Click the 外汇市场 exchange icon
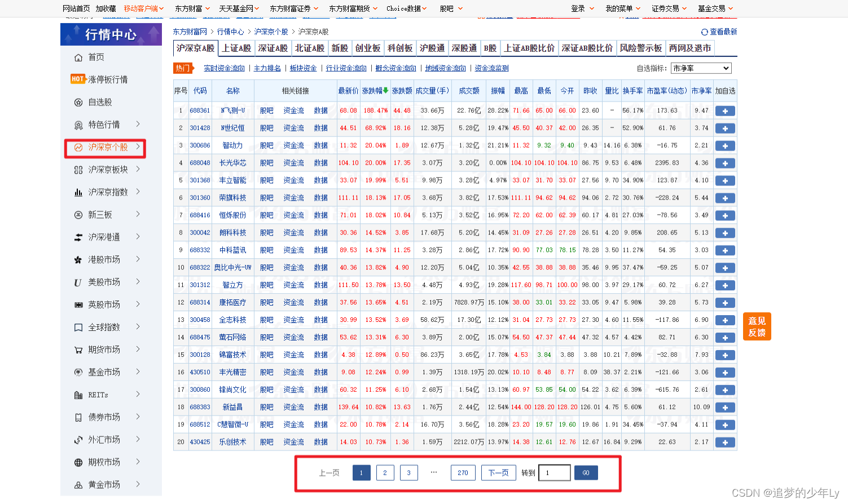848x504 pixels. [x=78, y=440]
